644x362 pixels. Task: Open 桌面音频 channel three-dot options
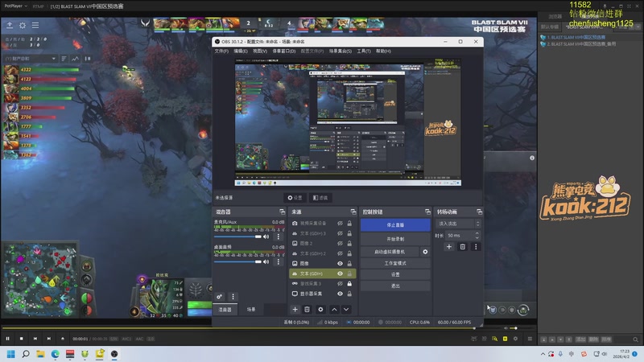pos(279,261)
